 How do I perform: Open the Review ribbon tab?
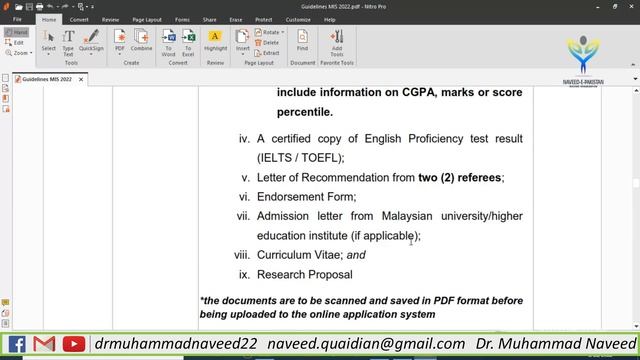pyautogui.click(x=110, y=20)
